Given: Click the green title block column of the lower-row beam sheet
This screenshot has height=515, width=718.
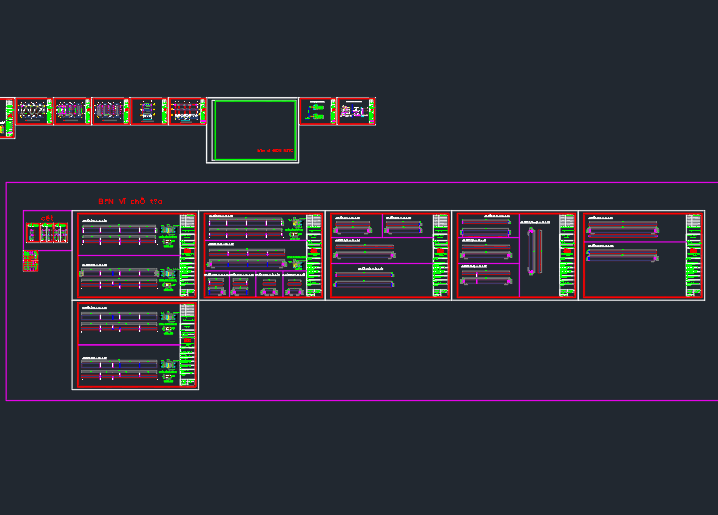Looking at the screenshot, I should click(187, 345).
